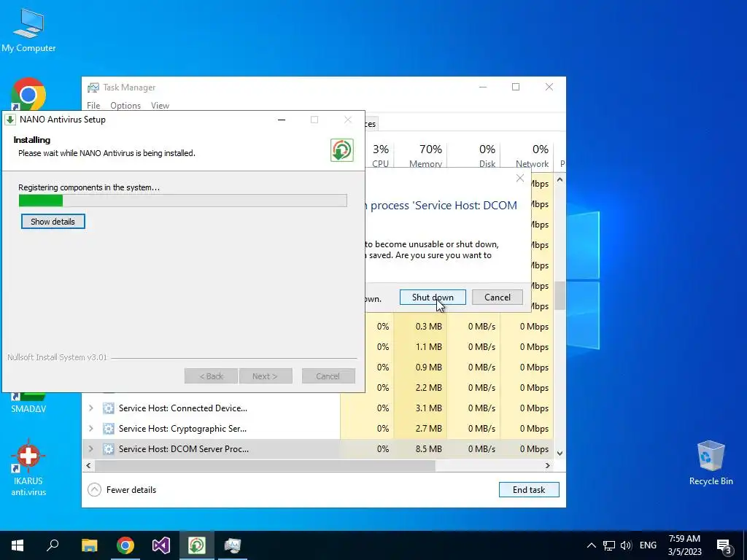Click the Task Manager horizontal scrollbar thumb
The height and width of the screenshot is (560, 747).
click(265, 466)
